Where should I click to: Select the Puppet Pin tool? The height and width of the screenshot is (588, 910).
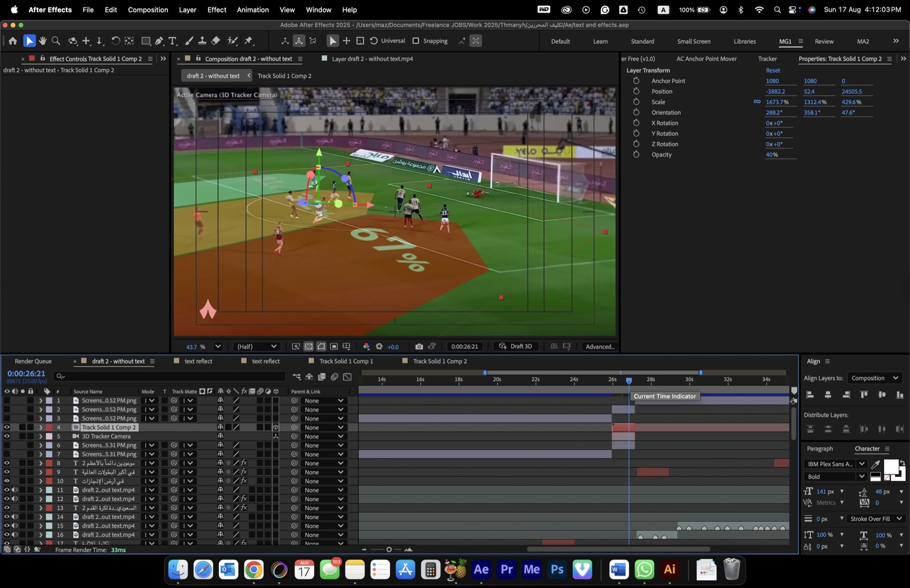tap(249, 41)
